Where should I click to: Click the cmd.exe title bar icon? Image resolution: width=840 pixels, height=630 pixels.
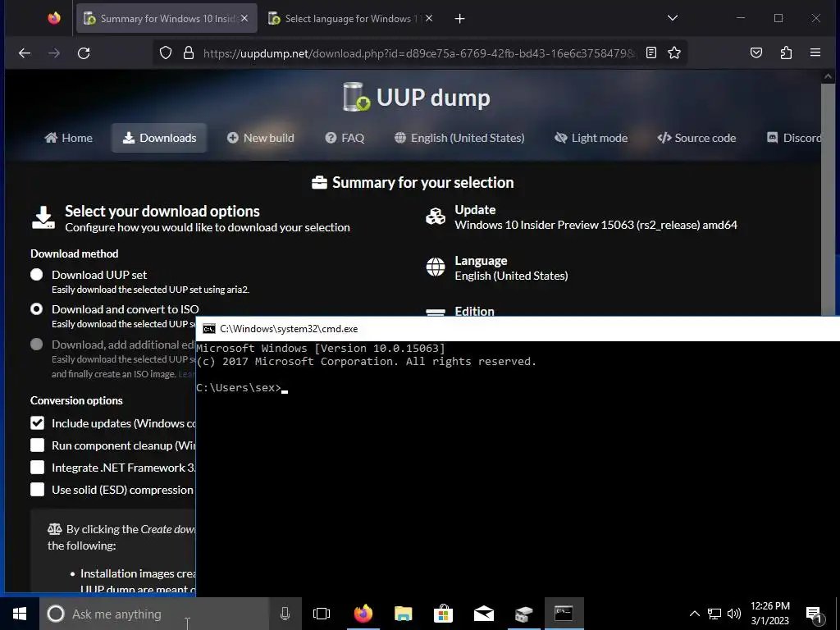(209, 328)
